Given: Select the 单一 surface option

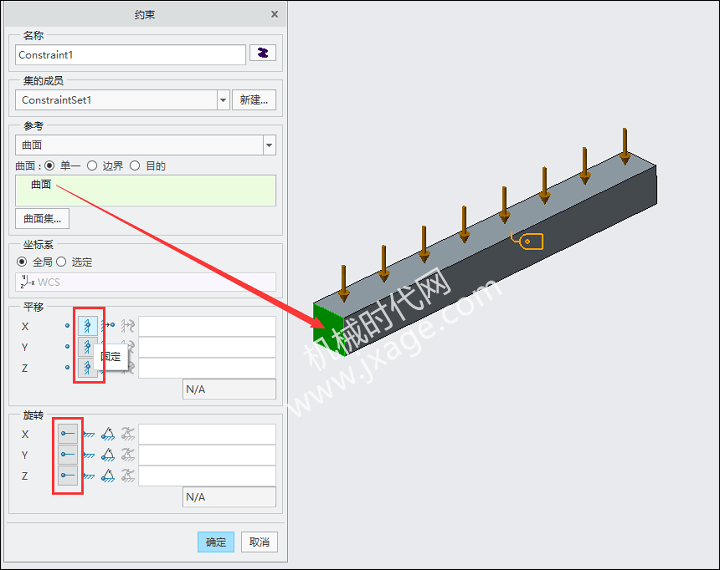Looking at the screenshot, I should [x=50, y=165].
